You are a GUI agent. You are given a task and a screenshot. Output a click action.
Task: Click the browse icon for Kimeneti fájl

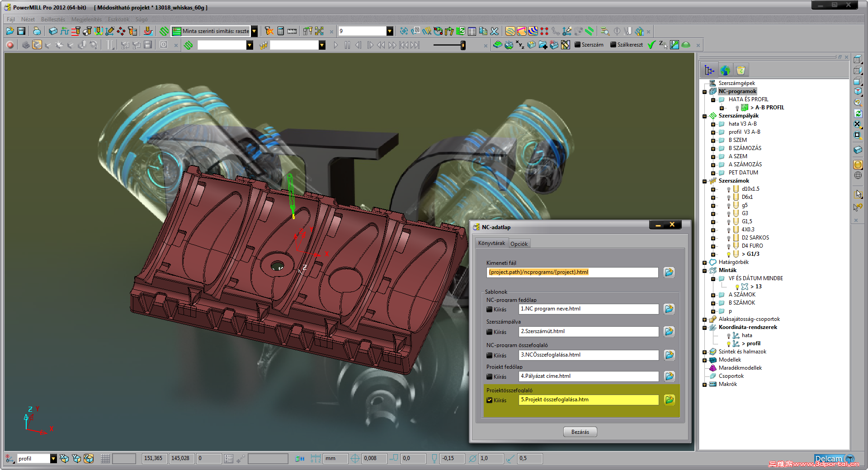tap(669, 273)
